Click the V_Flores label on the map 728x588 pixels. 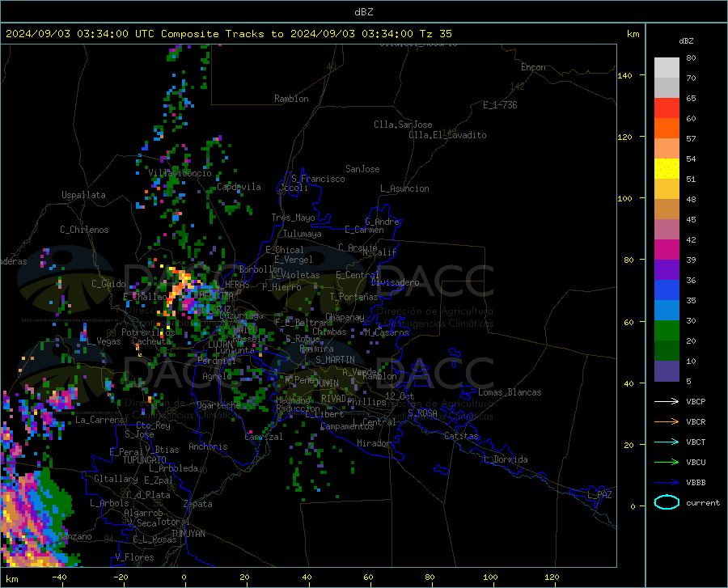coord(134,557)
